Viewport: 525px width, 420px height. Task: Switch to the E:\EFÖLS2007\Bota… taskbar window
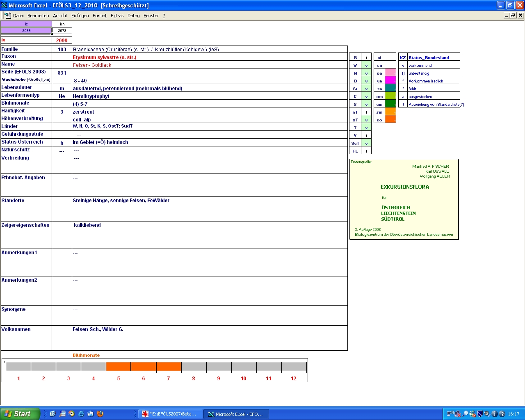tap(170, 414)
